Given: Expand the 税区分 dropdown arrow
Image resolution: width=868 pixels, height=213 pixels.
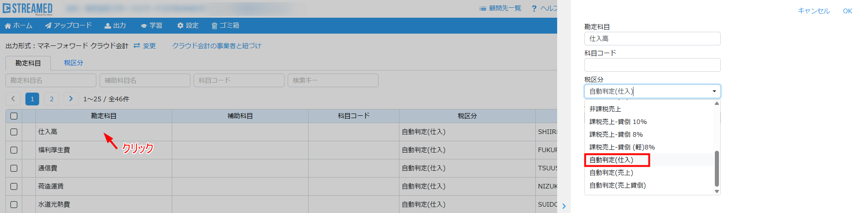Looking at the screenshot, I should tap(714, 91).
